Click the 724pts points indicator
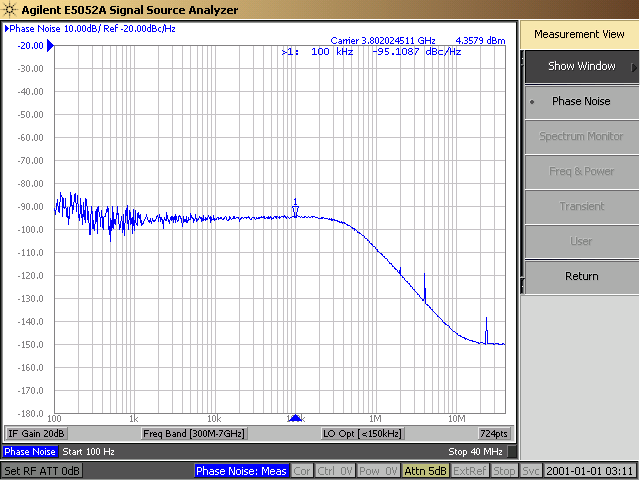Screen dimensions: 640x480 (493, 433)
